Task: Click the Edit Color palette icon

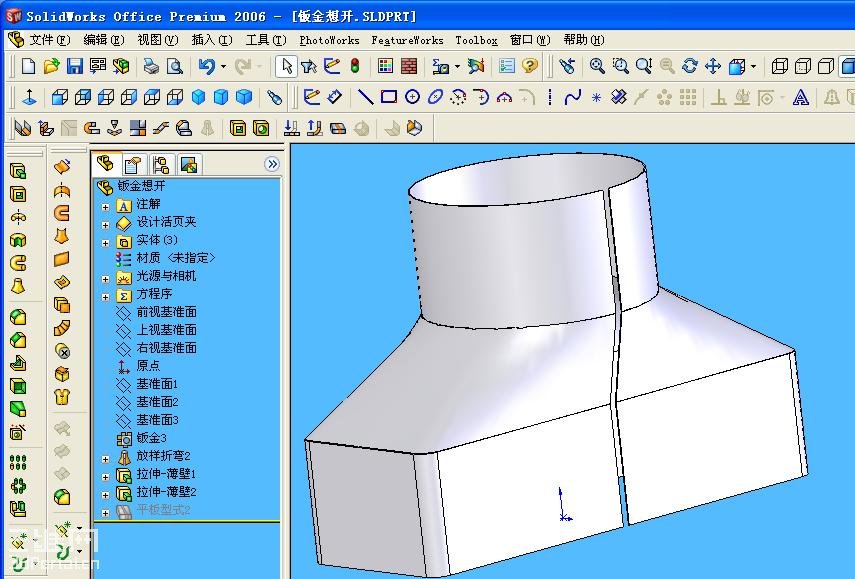Action: [386, 67]
